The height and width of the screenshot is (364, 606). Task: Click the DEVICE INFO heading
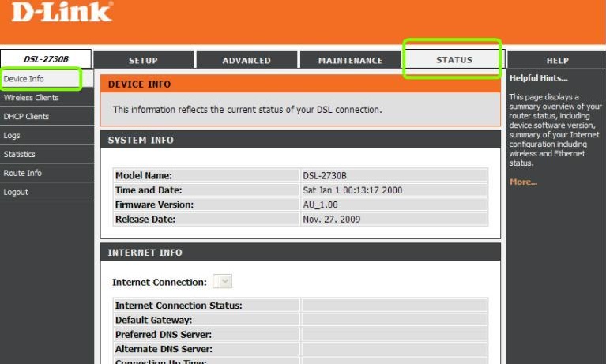pyautogui.click(x=140, y=84)
